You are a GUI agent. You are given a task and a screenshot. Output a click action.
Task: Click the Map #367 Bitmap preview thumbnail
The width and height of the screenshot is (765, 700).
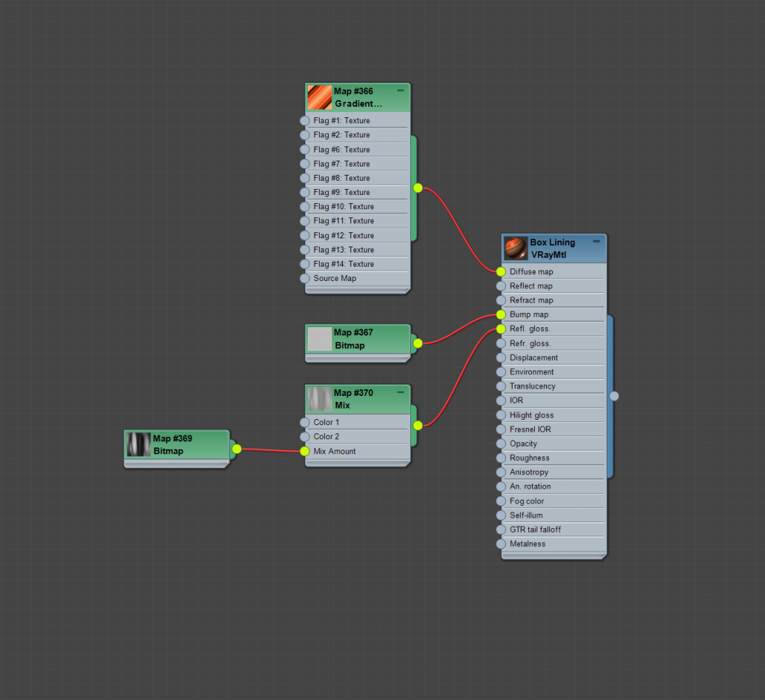pyautogui.click(x=320, y=338)
